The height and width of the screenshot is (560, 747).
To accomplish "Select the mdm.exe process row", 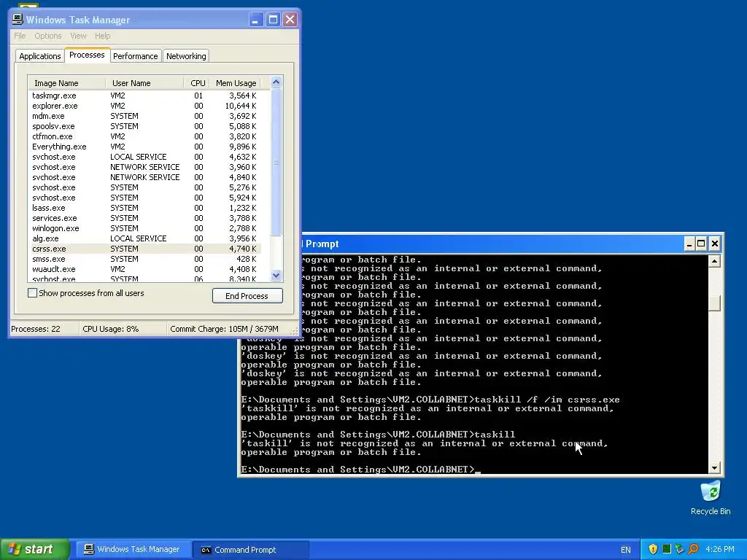I will [x=144, y=116].
